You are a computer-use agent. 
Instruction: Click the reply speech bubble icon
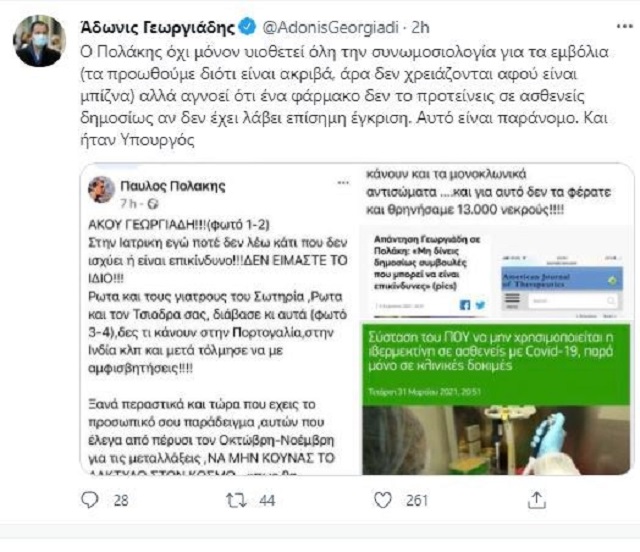90,500
